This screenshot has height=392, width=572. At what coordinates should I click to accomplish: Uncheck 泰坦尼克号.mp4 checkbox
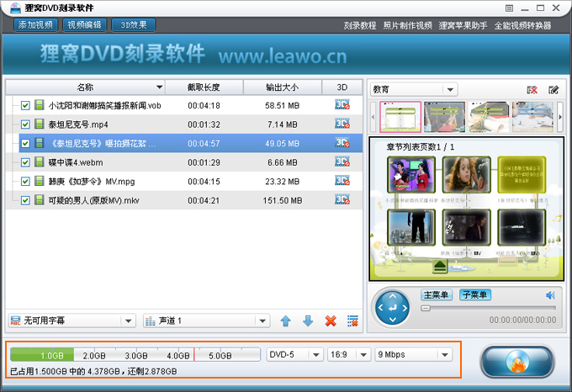(25, 124)
